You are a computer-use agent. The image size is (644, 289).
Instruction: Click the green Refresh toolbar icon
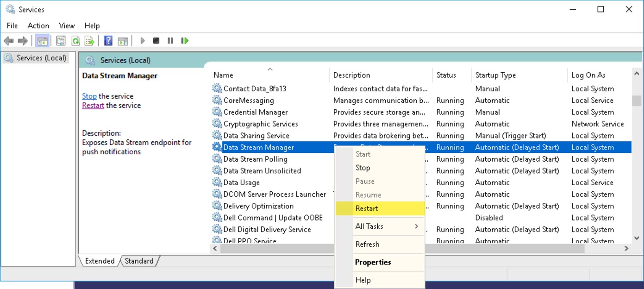75,41
